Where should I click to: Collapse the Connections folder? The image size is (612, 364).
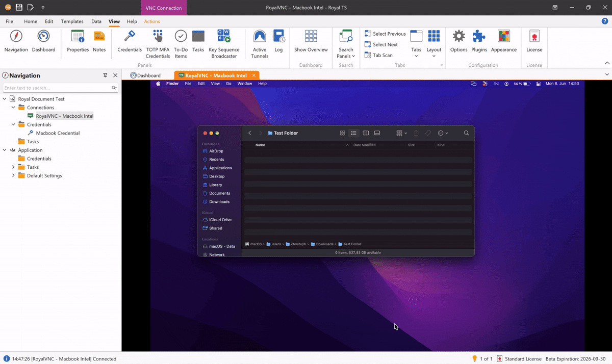coord(13,108)
